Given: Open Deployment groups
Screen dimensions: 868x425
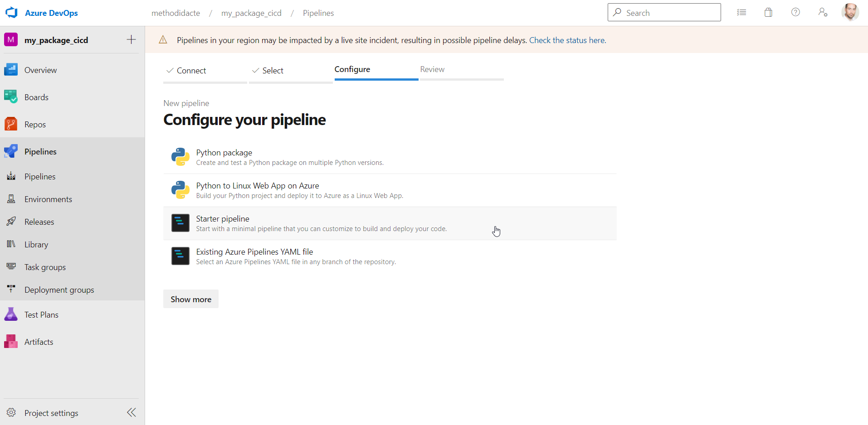Looking at the screenshot, I should (59, 290).
